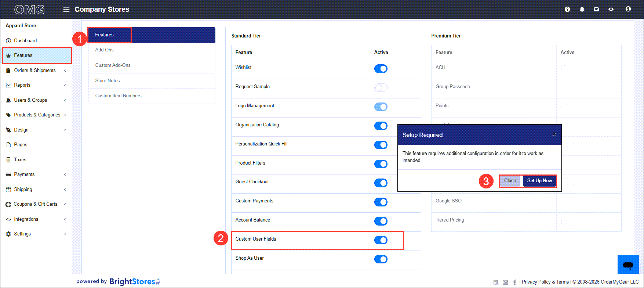Screen dimensions: 644x288
Task: Click the Pages document icon
Action: 8,145
